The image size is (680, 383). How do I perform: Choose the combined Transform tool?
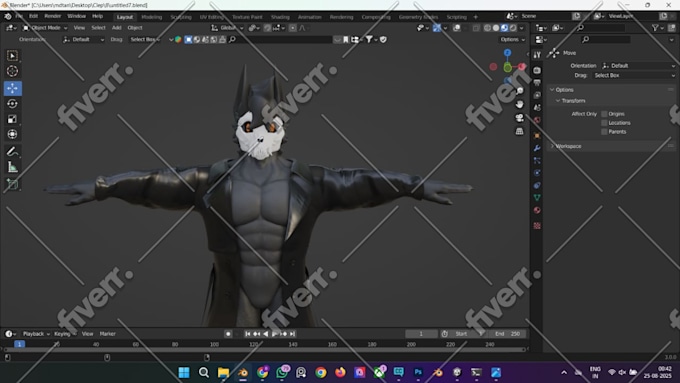click(x=12, y=134)
